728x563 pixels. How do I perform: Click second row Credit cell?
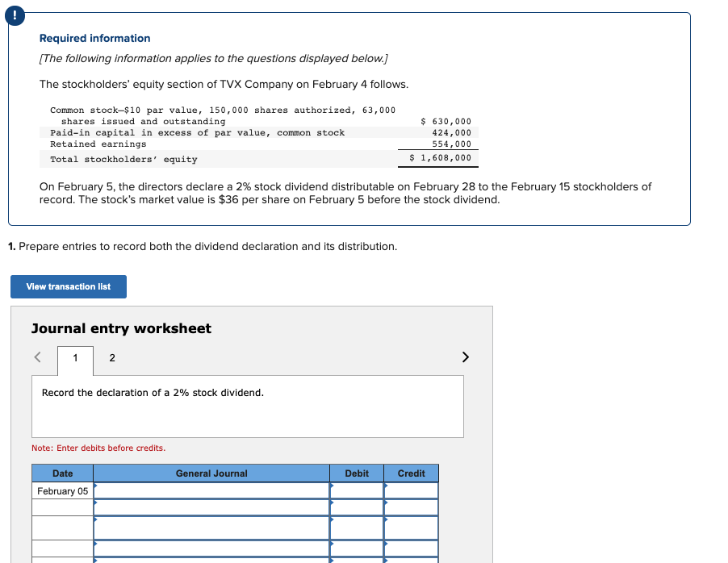[x=411, y=507]
